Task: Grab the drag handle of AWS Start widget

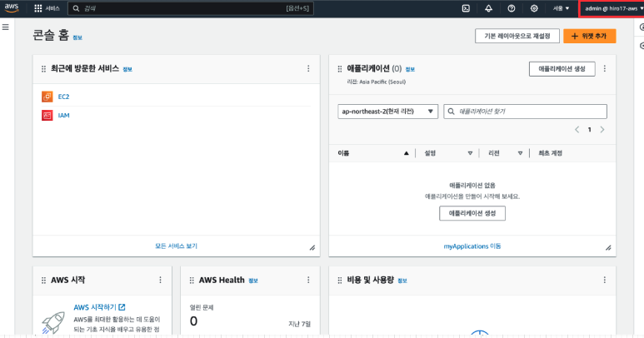Action: click(43, 281)
